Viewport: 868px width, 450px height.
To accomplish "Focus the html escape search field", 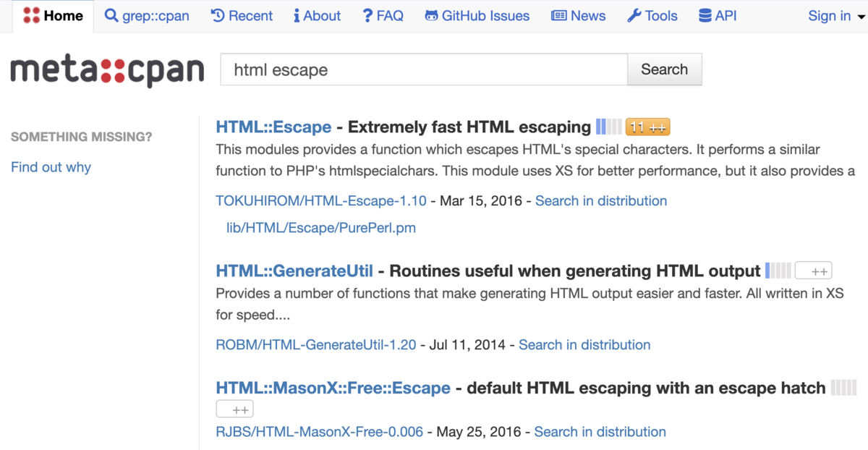I will [x=423, y=69].
